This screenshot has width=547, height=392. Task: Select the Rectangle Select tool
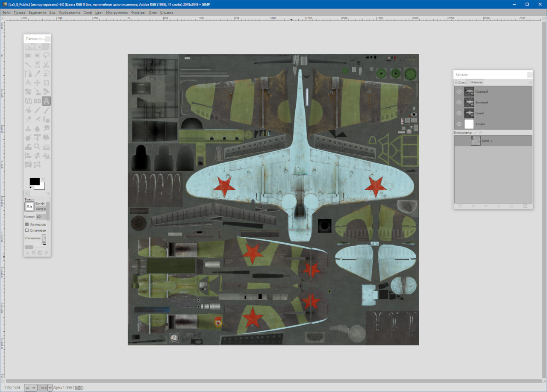tap(28, 56)
